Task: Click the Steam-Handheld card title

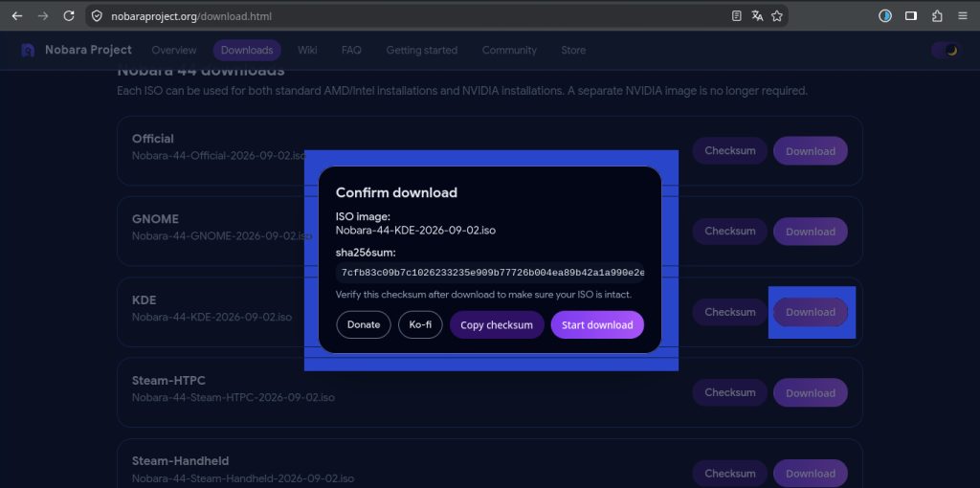Action: coord(181,460)
